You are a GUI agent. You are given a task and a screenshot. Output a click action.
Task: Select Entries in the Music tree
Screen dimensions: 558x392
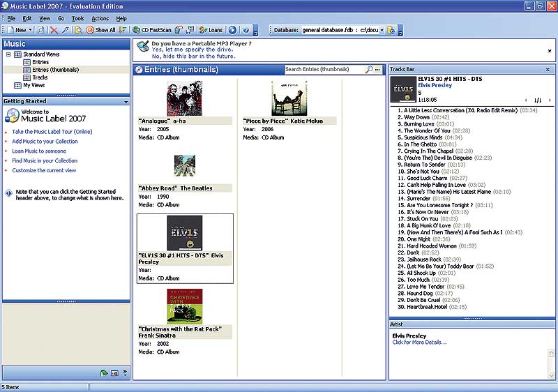tap(40, 62)
